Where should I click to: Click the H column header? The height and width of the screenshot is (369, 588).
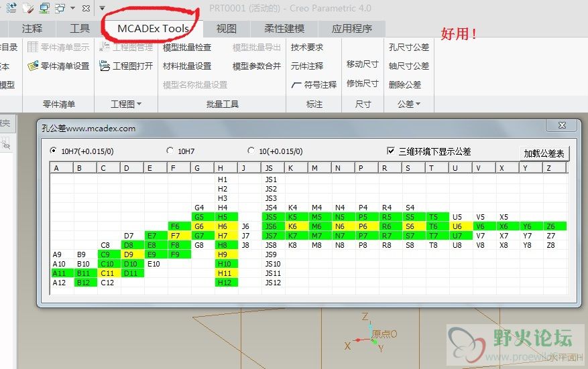click(226, 168)
